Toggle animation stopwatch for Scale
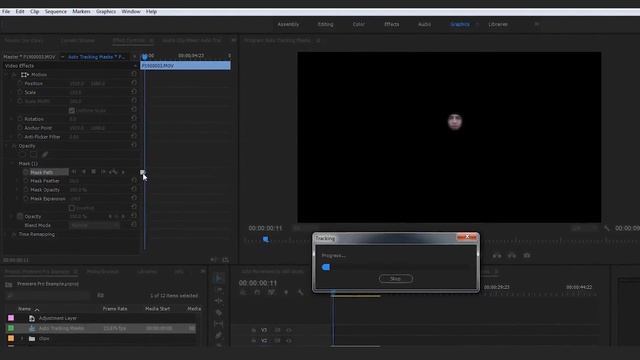 coord(20,92)
